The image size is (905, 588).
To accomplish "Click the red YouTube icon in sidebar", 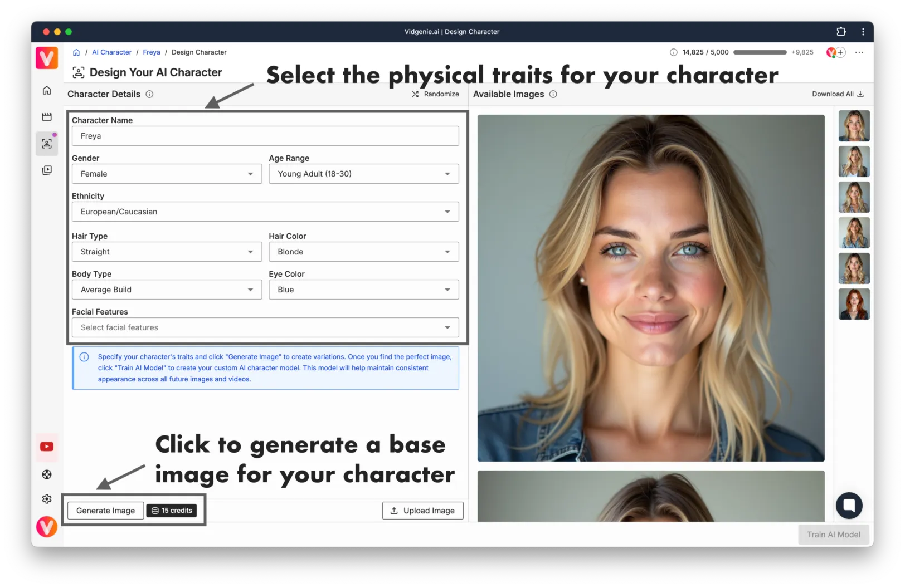I will tap(47, 447).
